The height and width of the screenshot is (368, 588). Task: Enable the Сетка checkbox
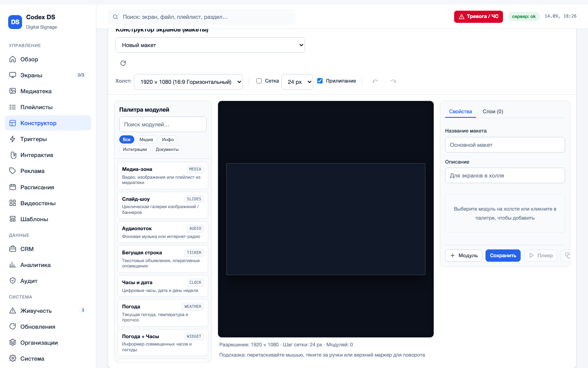point(259,81)
